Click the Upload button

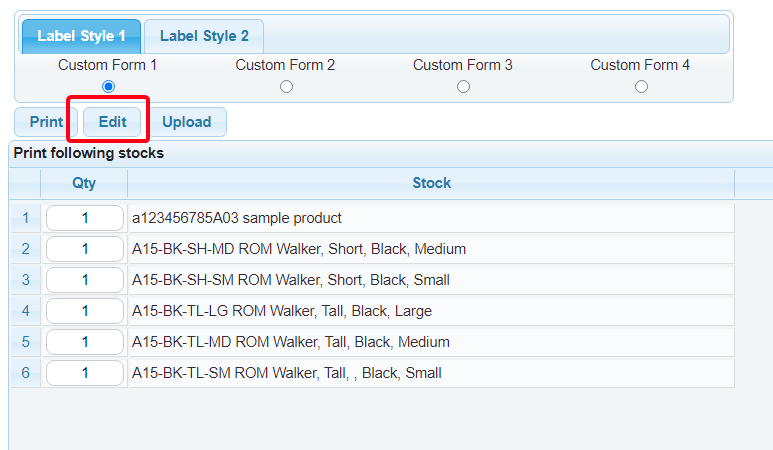(x=187, y=122)
